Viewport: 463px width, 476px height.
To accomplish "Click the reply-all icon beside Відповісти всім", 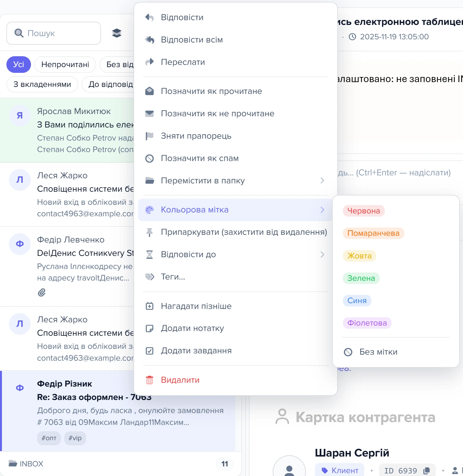I will (x=149, y=40).
